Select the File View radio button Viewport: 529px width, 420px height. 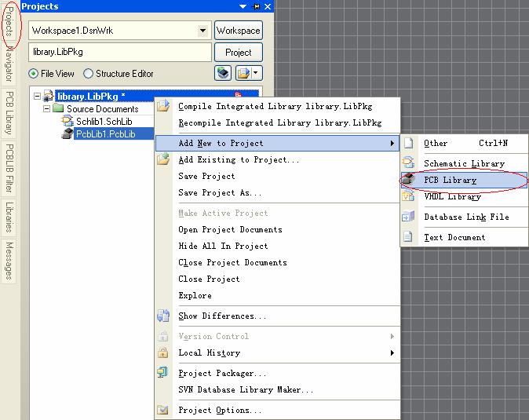point(34,73)
